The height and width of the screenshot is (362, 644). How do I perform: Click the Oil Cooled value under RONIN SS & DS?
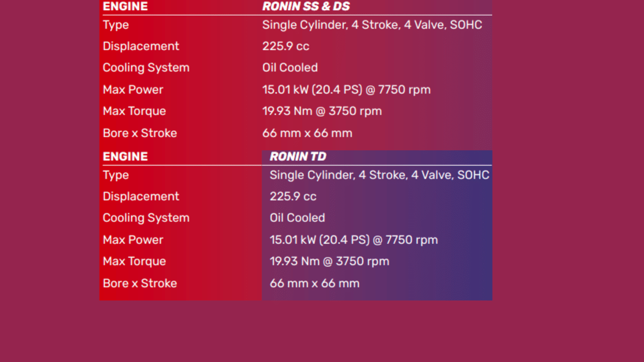click(290, 68)
